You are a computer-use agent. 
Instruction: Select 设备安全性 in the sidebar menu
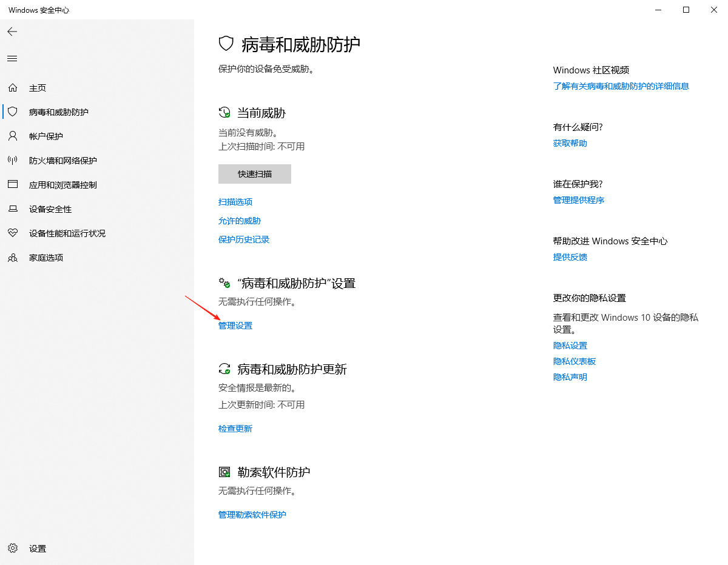click(50, 209)
